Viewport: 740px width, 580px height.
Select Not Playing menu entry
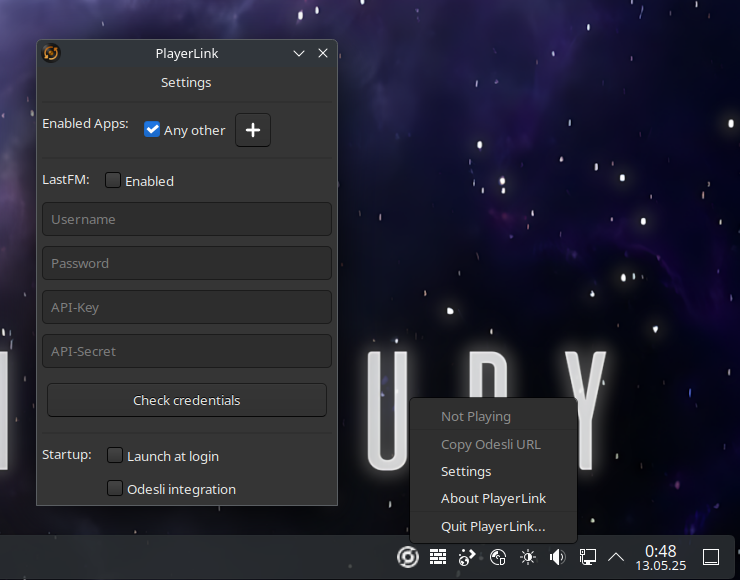click(x=494, y=416)
